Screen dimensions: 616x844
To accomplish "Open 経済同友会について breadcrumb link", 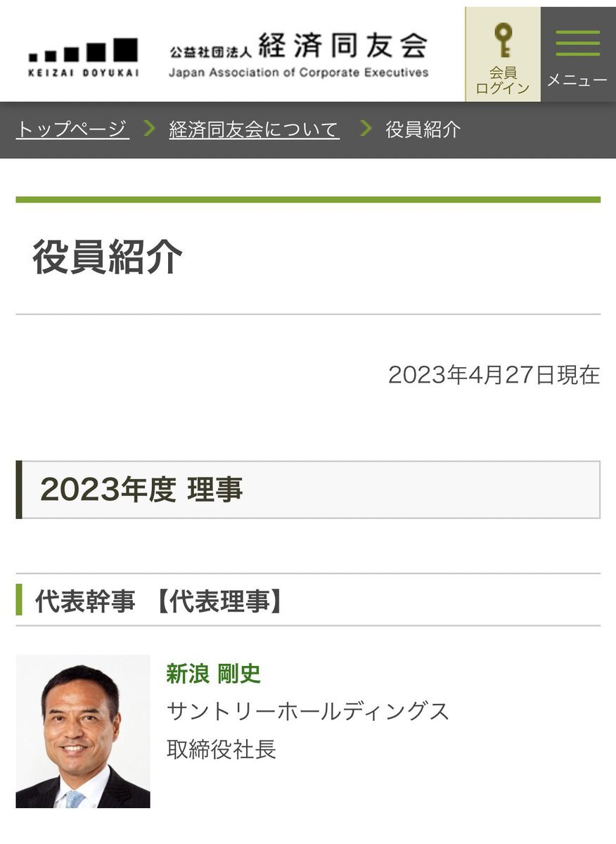I will coord(254,129).
